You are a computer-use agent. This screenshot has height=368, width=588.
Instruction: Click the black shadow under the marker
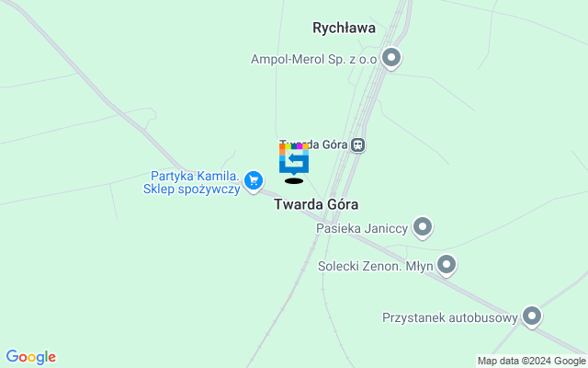point(294,181)
